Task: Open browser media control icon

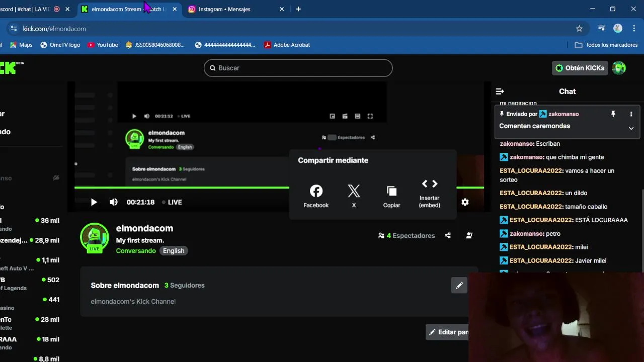Action: pos(601,29)
